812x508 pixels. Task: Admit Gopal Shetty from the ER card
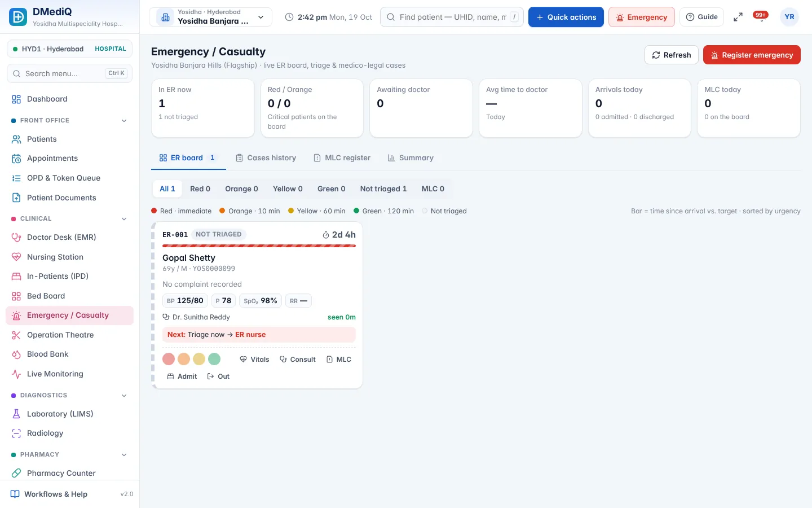182,376
